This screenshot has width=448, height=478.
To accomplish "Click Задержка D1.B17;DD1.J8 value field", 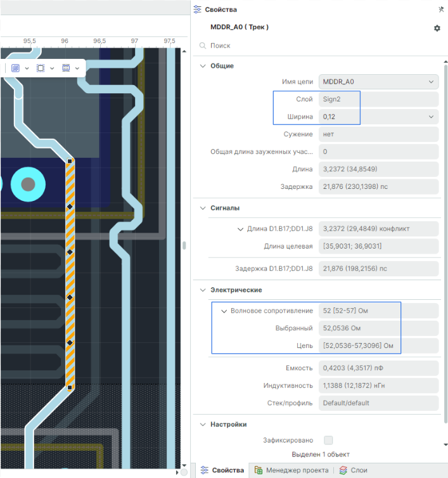I will click(x=379, y=269).
